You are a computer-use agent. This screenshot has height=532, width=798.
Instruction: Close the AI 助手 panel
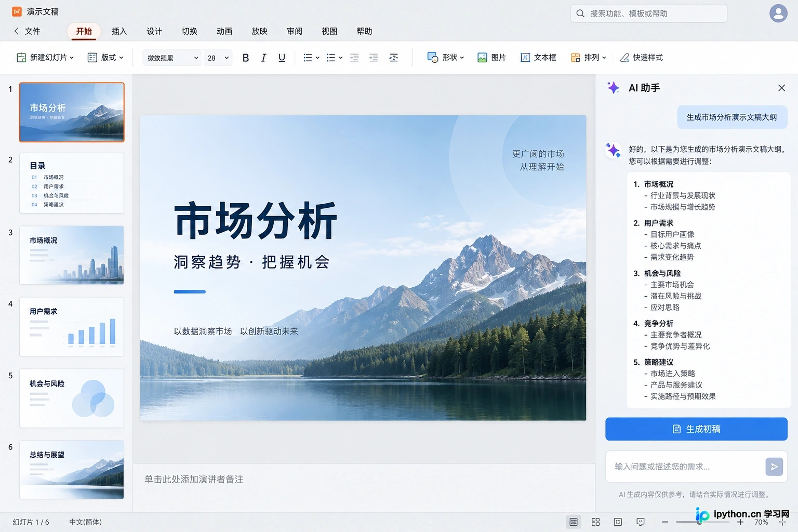tap(781, 88)
